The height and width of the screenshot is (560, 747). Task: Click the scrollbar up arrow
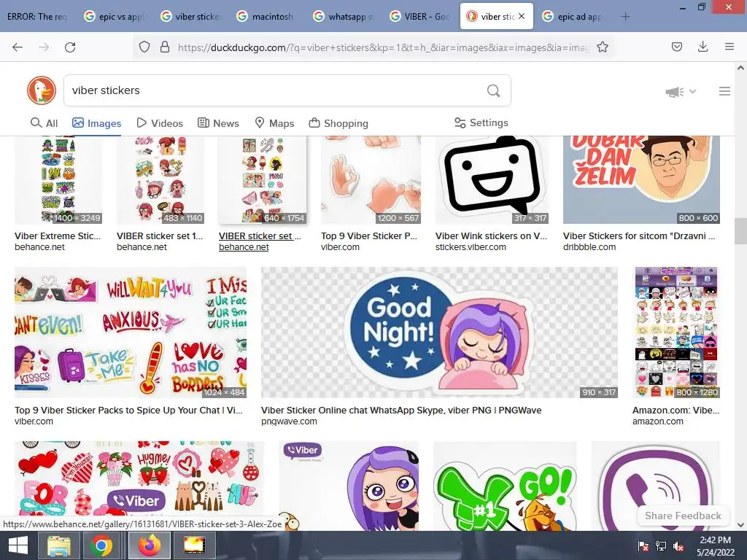point(741,68)
